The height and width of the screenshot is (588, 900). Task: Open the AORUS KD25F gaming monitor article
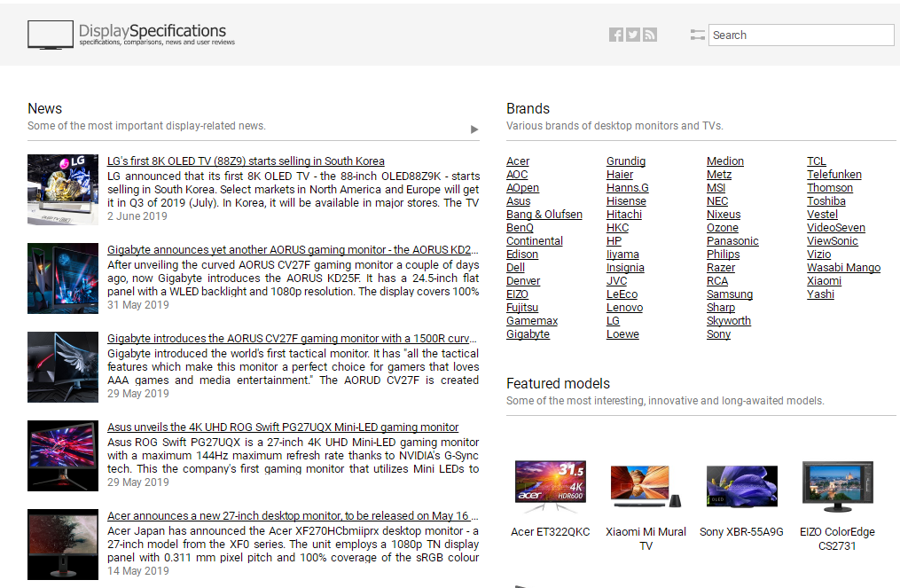pos(293,250)
